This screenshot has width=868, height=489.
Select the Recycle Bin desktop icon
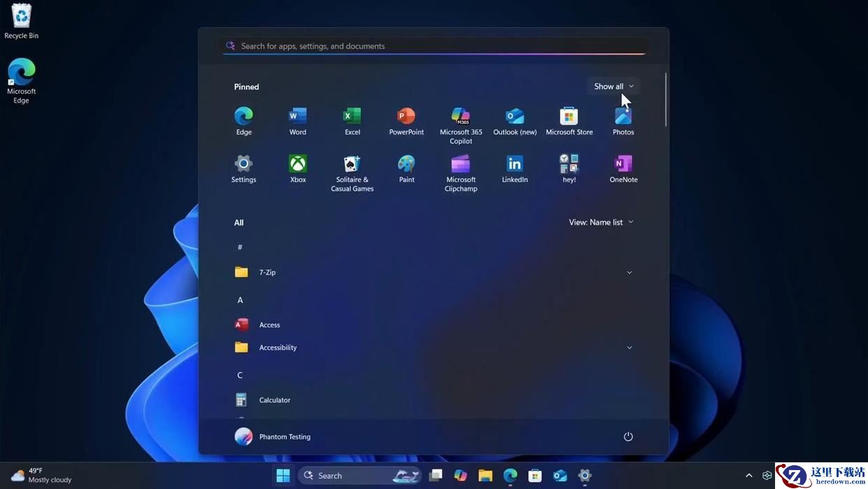pos(22,22)
